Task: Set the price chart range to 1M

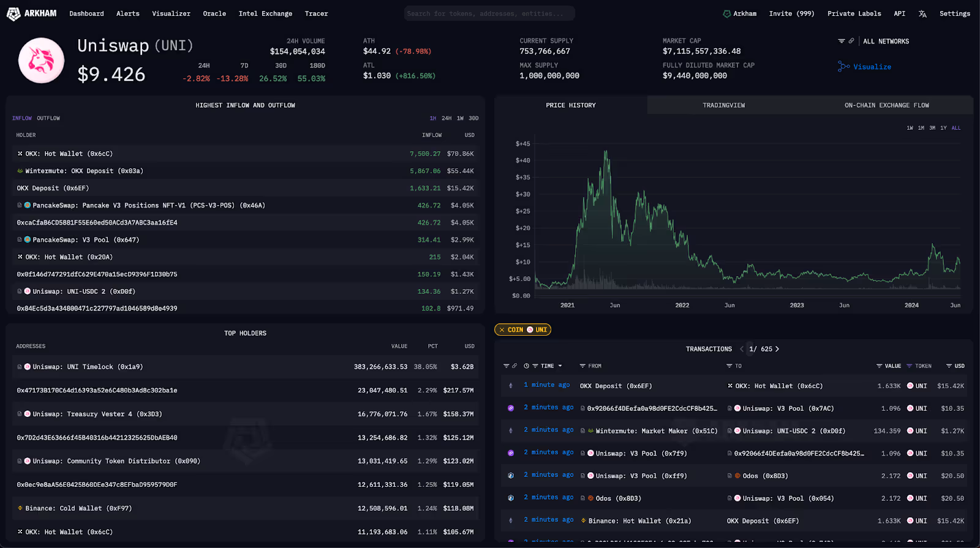Action: pyautogui.click(x=921, y=128)
